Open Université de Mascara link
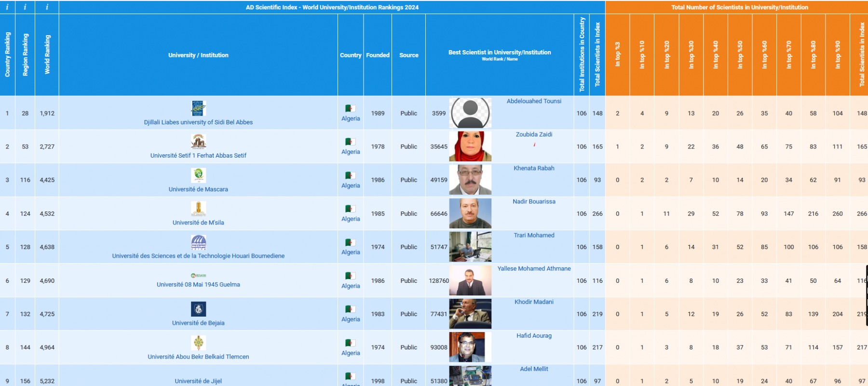Screen dimensions: 868x386 [198, 189]
